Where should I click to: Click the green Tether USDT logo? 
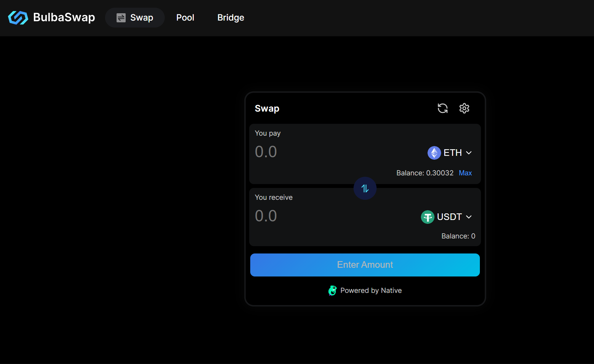tap(428, 217)
